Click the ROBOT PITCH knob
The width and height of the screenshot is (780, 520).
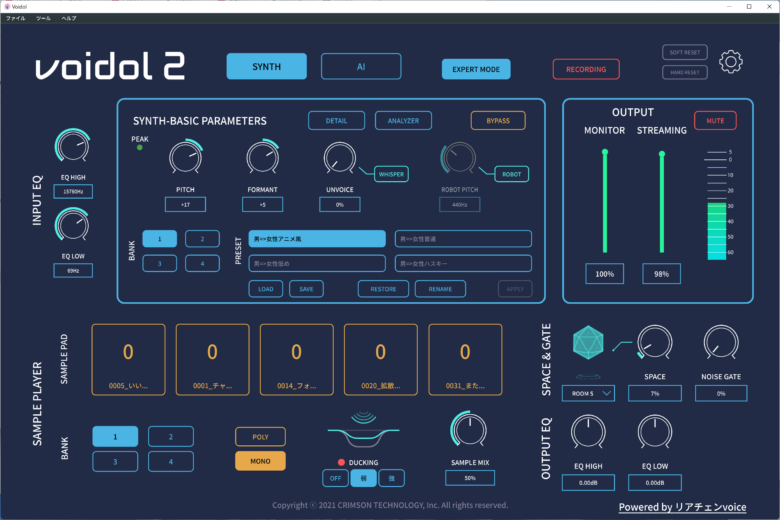point(459,158)
